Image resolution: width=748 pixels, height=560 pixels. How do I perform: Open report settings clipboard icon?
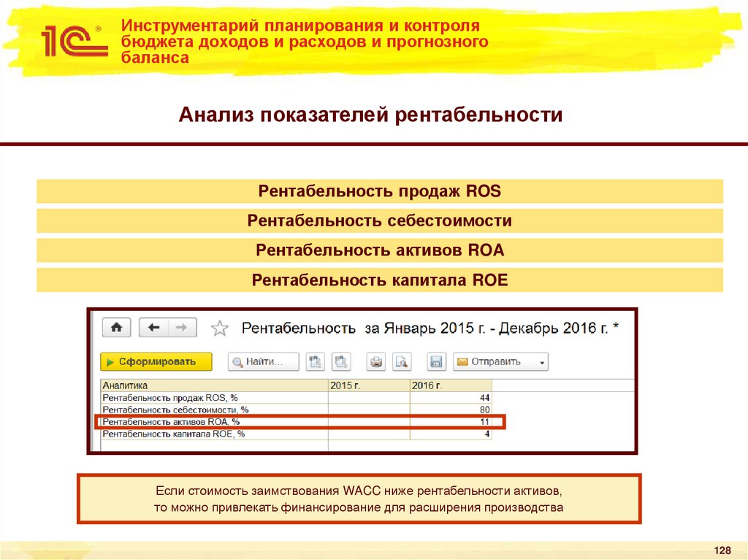(315, 361)
